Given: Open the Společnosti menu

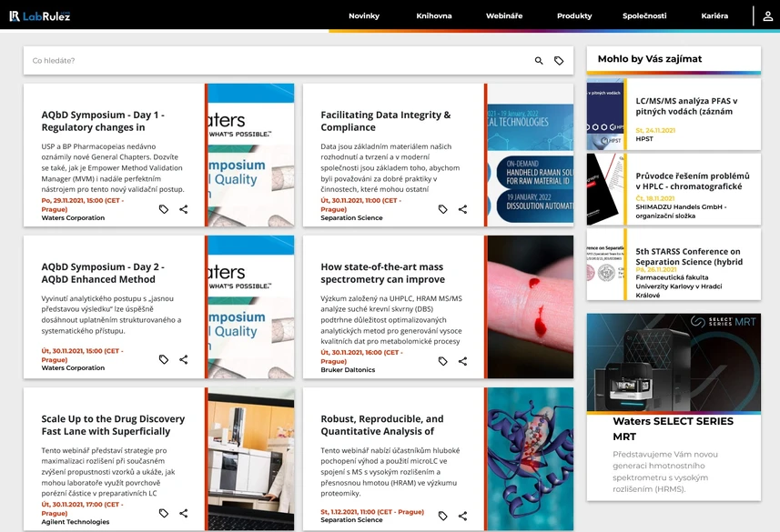Looking at the screenshot, I should click(x=644, y=15).
